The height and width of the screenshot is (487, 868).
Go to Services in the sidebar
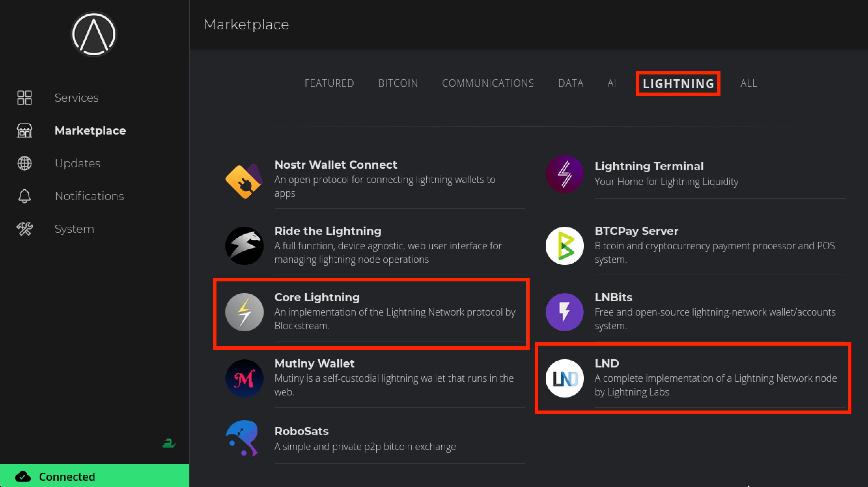point(76,98)
